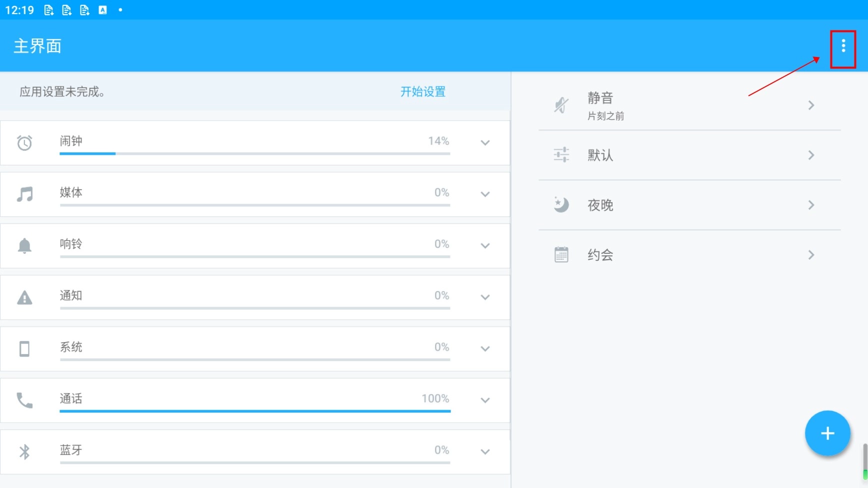868x488 pixels.
Task: Add new profile with plus button
Action: click(827, 433)
